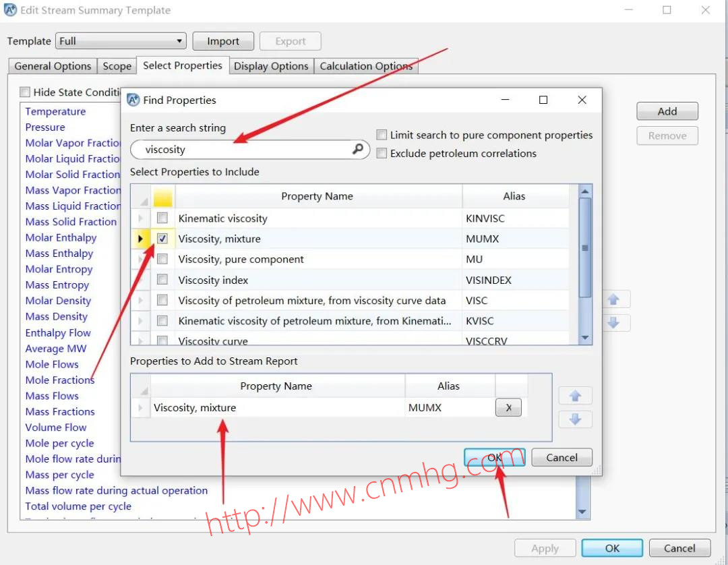
Task: Maximize the Find Properties dialog
Action: (x=543, y=100)
